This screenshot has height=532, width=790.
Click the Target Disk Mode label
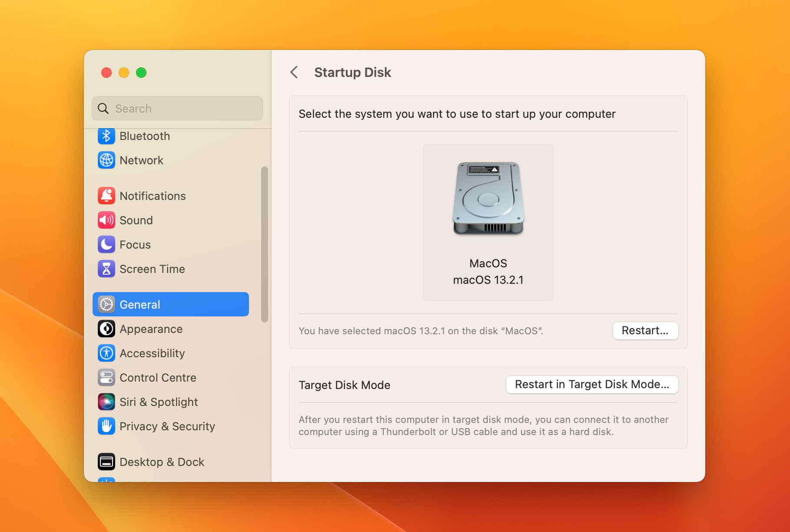coord(345,385)
